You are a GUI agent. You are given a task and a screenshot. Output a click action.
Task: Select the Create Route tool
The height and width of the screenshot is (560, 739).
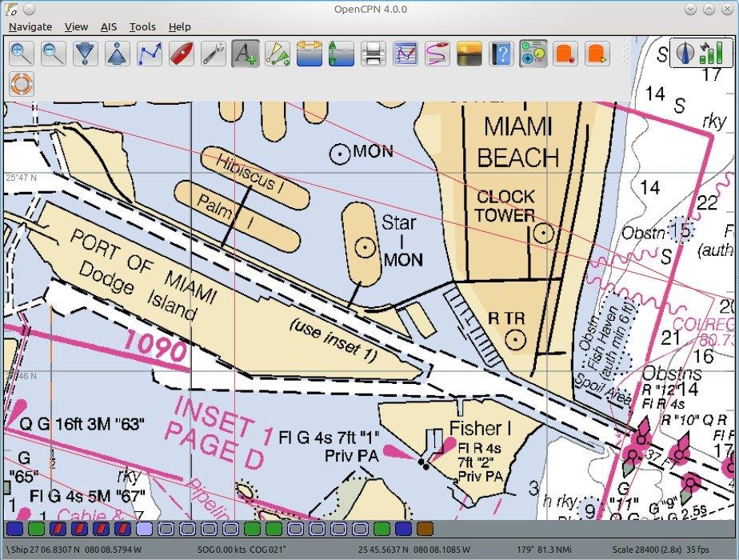click(x=150, y=54)
